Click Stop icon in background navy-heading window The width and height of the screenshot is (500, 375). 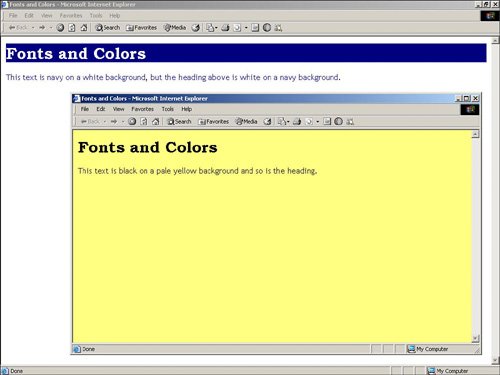(x=60, y=28)
